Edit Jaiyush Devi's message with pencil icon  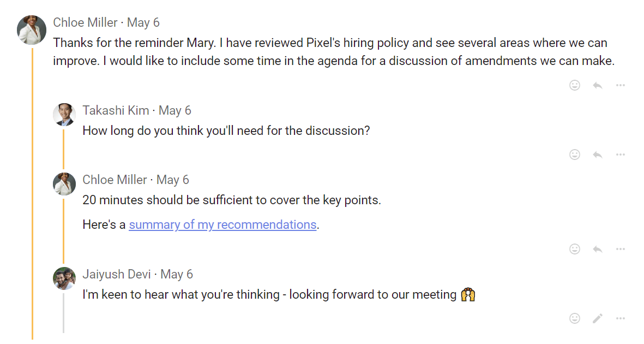[x=598, y=318]
